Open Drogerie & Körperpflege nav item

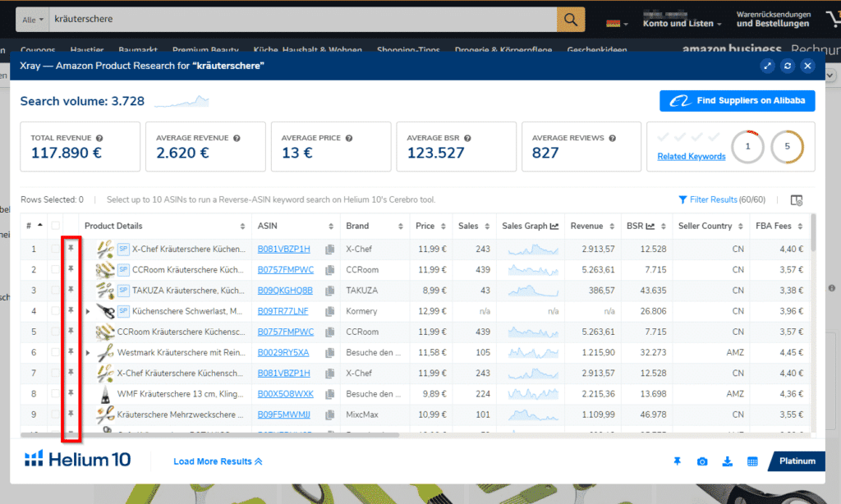[503, 49]
